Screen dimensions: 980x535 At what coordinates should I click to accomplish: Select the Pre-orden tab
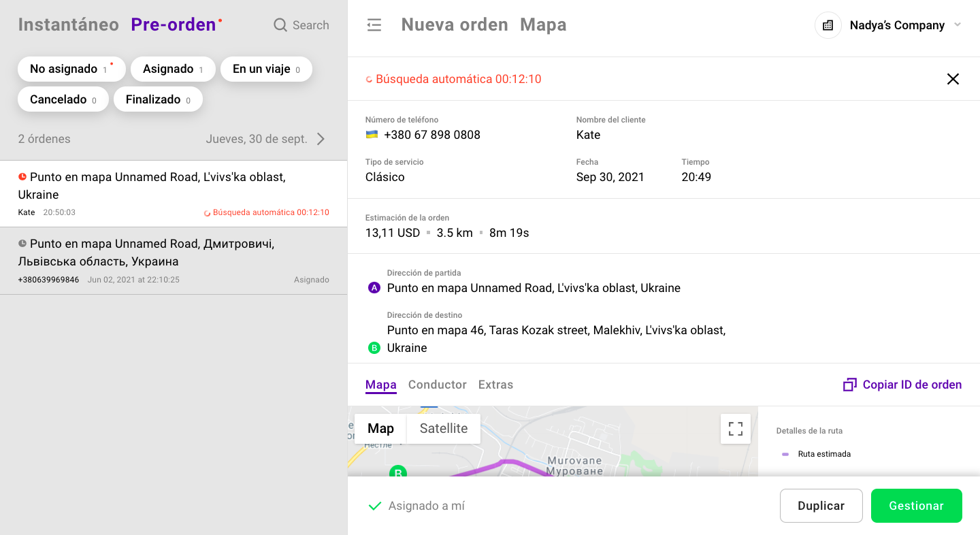[174, 25]
